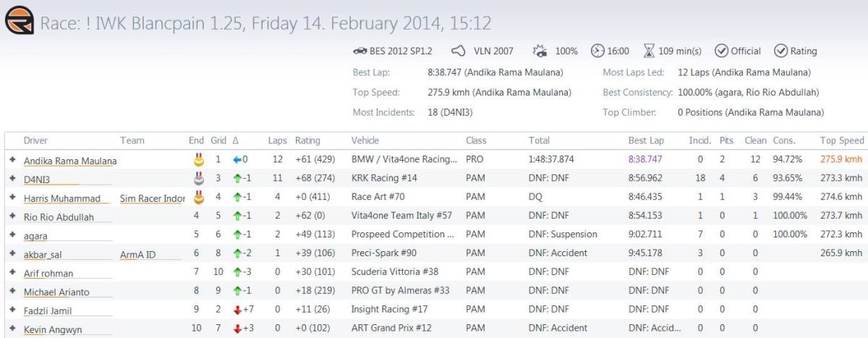868x338 pixels.
Task: Expand the agara driver row
Action: [12, 235]
